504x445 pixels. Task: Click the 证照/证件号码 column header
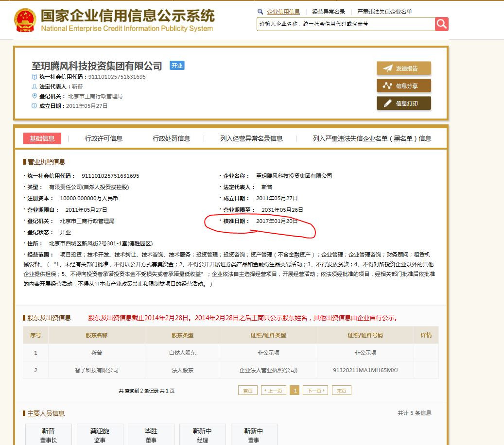(x=365, y=335)
